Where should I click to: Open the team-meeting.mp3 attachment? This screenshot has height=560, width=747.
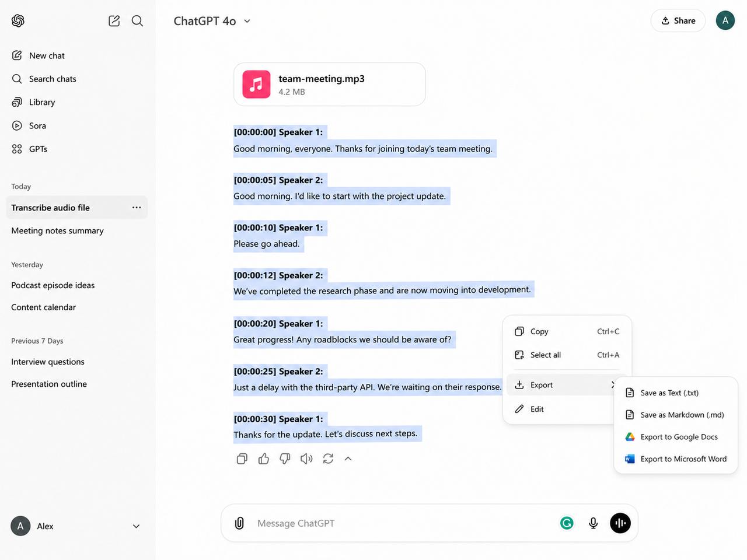click(x=330, y=85)
